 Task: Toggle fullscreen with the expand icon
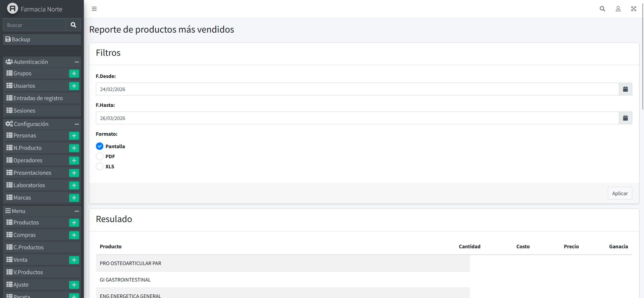(633, 9)
